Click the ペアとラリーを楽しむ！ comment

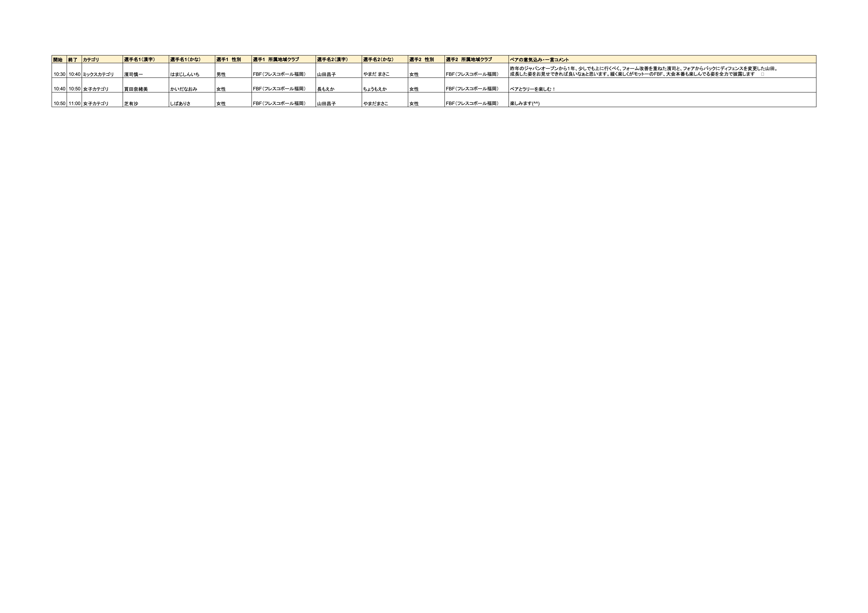click(x=532, y=89)
